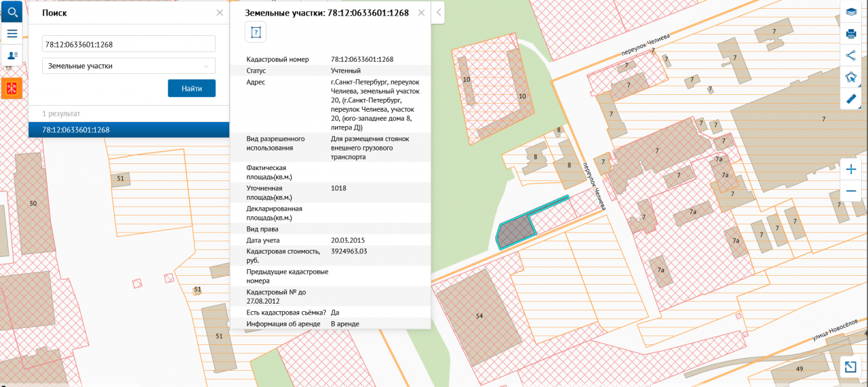This screenshot has width=868, height=387.
Task: Open the hamburger menu in left sidebar
Action: click(12, 33)
